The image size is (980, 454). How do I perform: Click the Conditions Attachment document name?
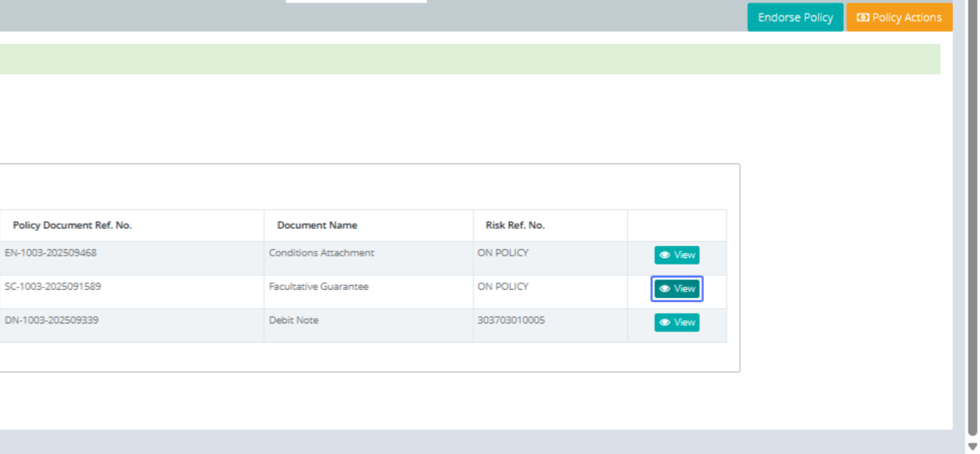(321, 253)
